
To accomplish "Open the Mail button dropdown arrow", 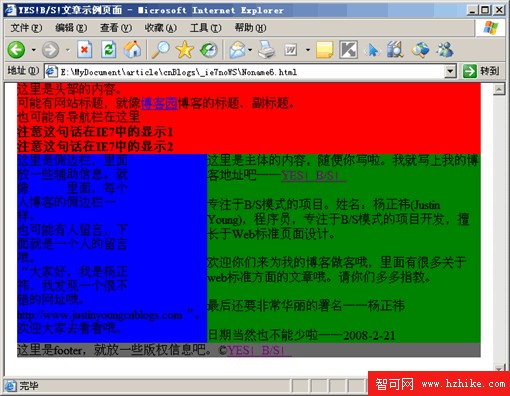I will coord(250,50).
